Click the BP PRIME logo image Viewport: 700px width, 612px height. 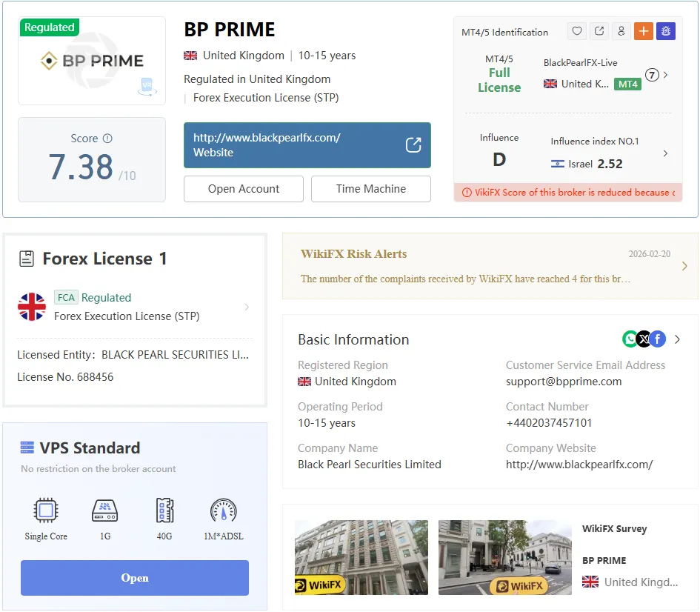click(x=92, y=61)
